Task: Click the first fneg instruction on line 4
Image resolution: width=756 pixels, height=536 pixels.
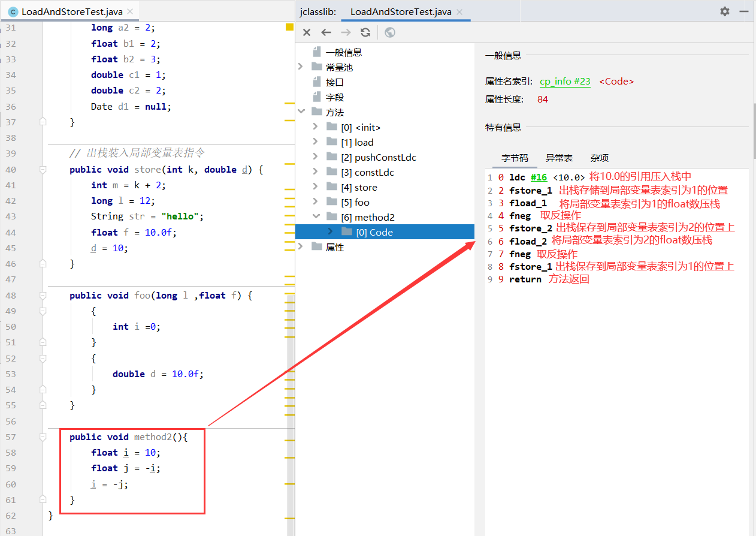Action: point(520,216)
